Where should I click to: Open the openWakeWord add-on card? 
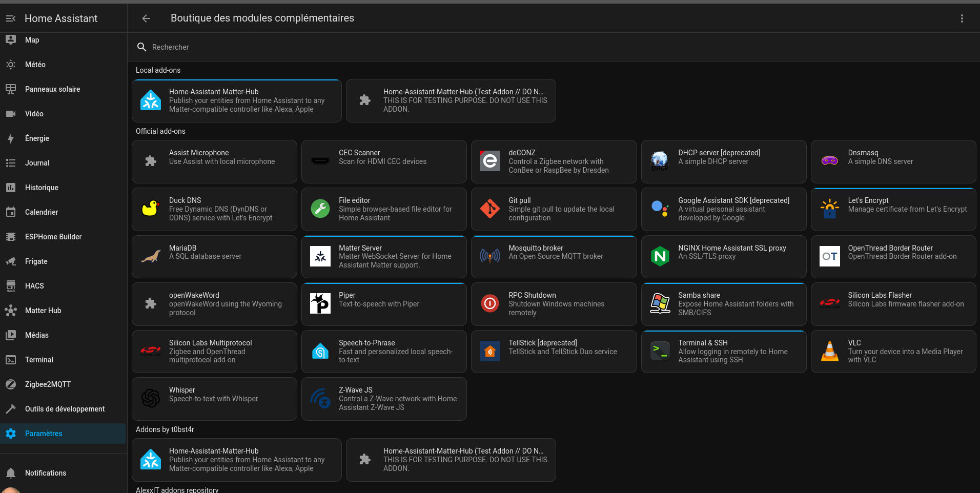click(214, 304)
